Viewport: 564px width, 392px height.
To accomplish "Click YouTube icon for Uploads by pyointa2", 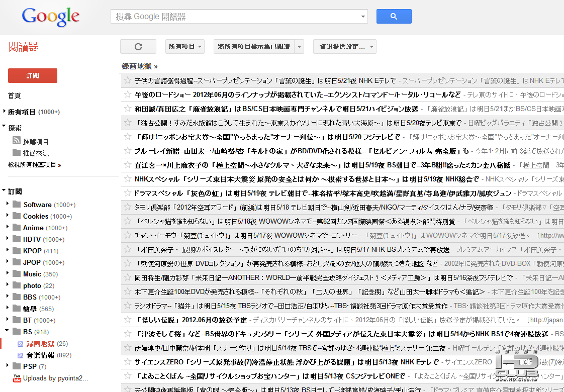I will (17, 378).
